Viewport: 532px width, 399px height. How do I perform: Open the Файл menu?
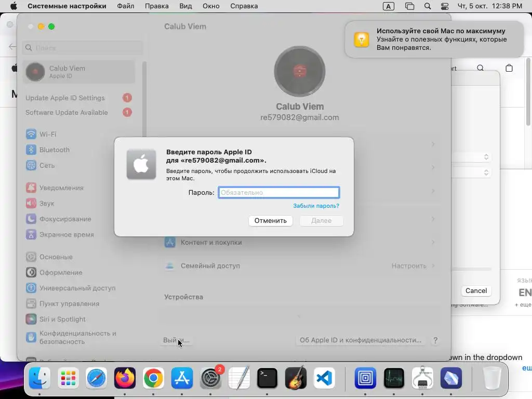pos(126,6)
